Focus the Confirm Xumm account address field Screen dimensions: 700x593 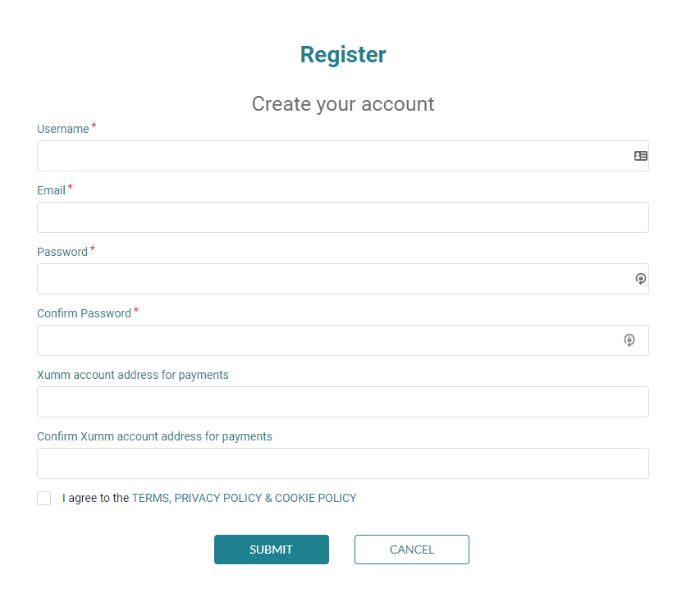tap(343, 463)
